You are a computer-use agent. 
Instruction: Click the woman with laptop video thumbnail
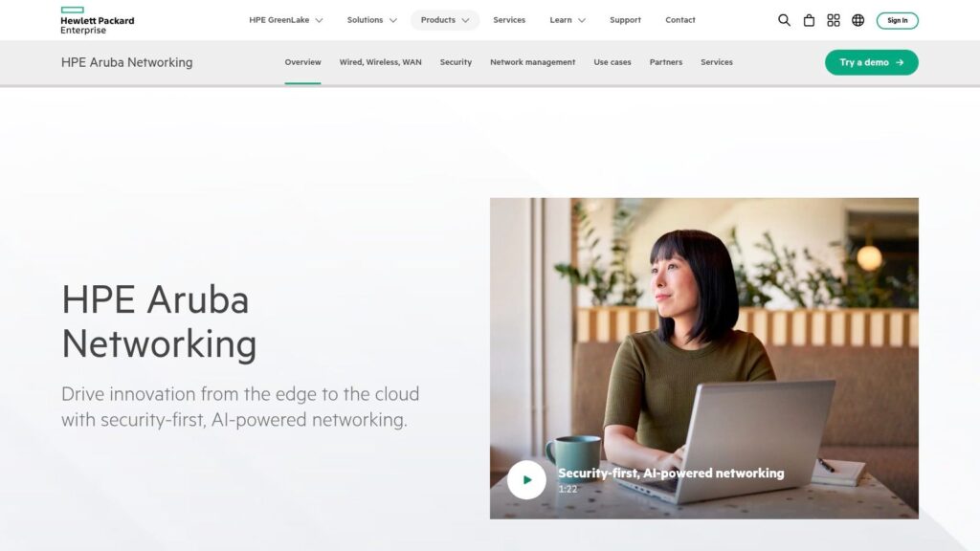703,358
